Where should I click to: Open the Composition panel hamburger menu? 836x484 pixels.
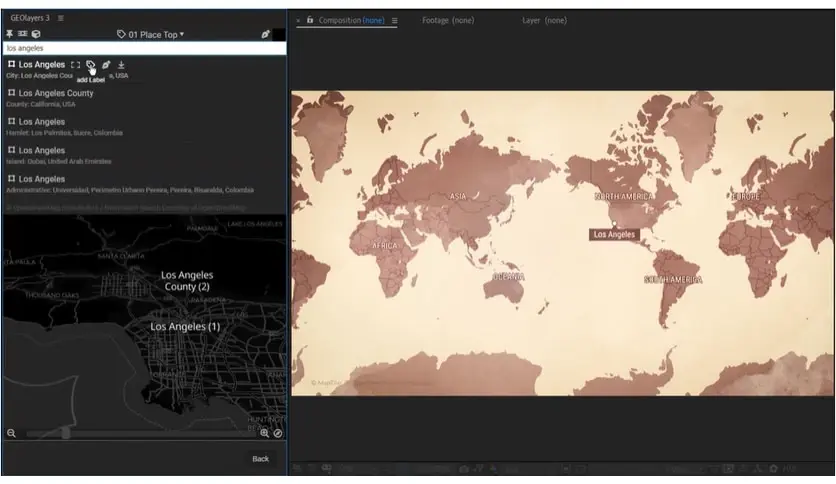394,20
